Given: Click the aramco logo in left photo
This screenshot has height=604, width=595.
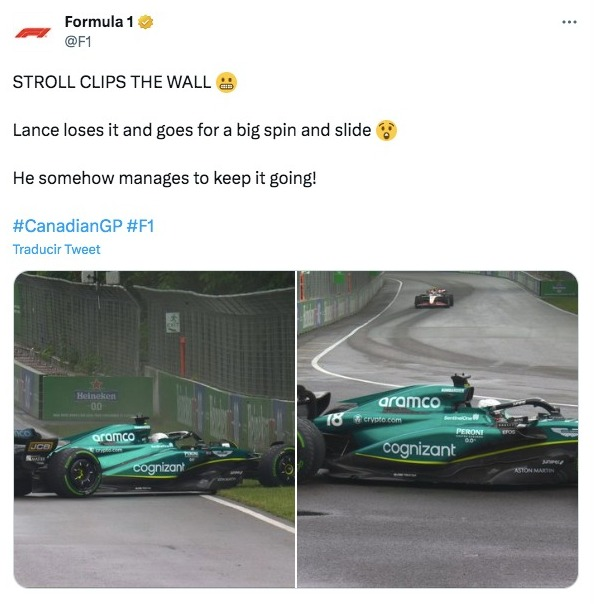Looking at the screenshot, I should coord(113,437).
